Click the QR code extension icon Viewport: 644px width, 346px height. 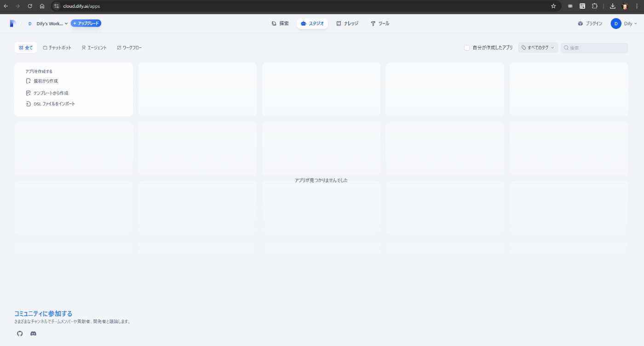pyautogui.click(x=582, y=6)
